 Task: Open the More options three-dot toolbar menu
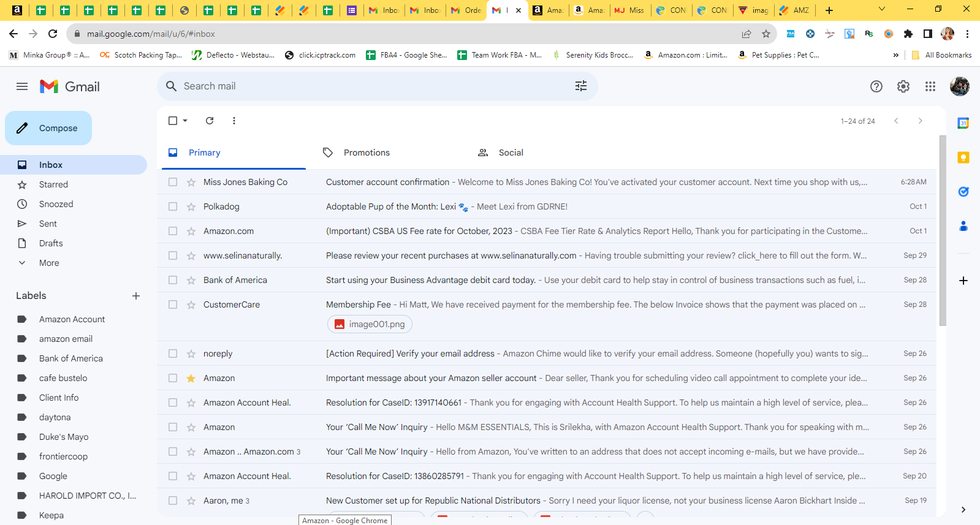234,121
